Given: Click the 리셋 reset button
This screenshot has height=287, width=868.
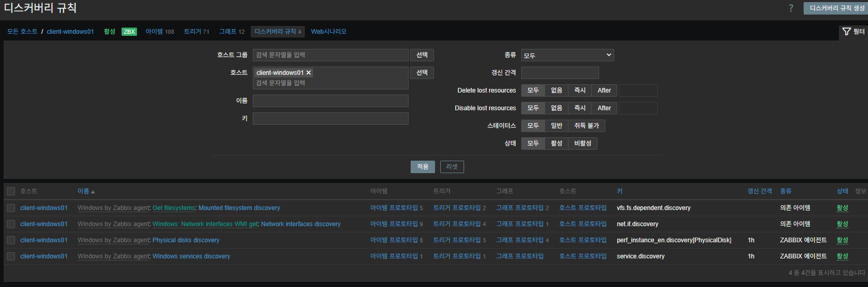Looking at the screenshot, I should pyautogui.click(x=452, y=167).
